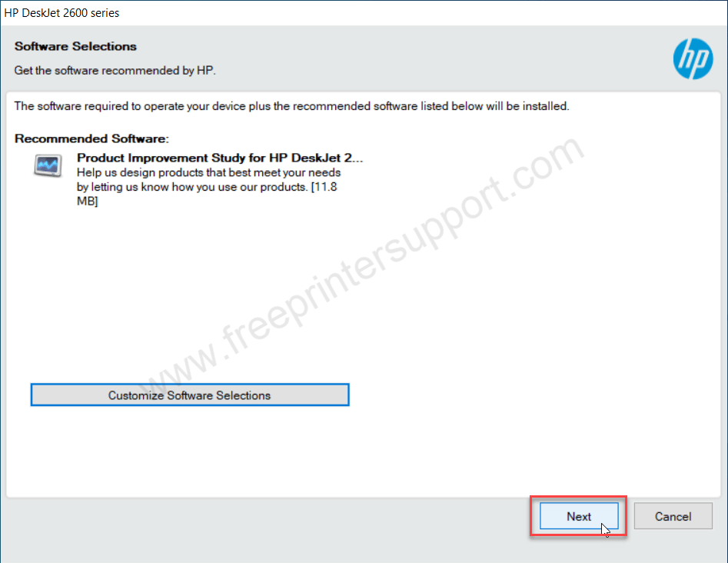Click the Recommended Software label
Viewport: 728px width, 563px height.
pyautogui.click(x=91, y=139)
